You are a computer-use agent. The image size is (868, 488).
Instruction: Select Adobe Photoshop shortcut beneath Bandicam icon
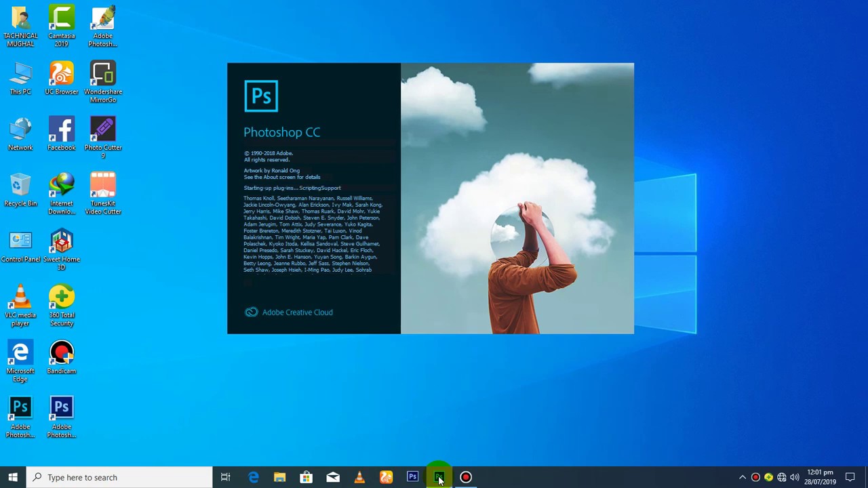pos(62,418)
